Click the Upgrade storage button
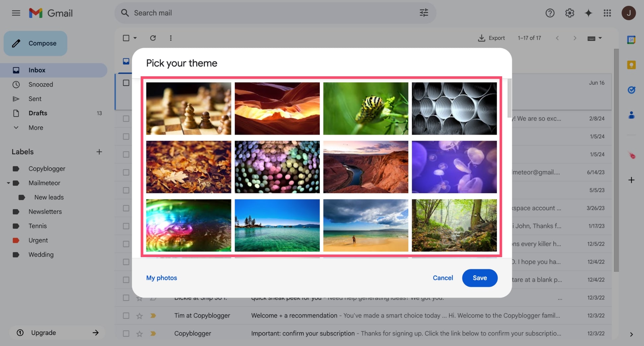The height and width of the screenshot is (346, 644). (57, 333)
